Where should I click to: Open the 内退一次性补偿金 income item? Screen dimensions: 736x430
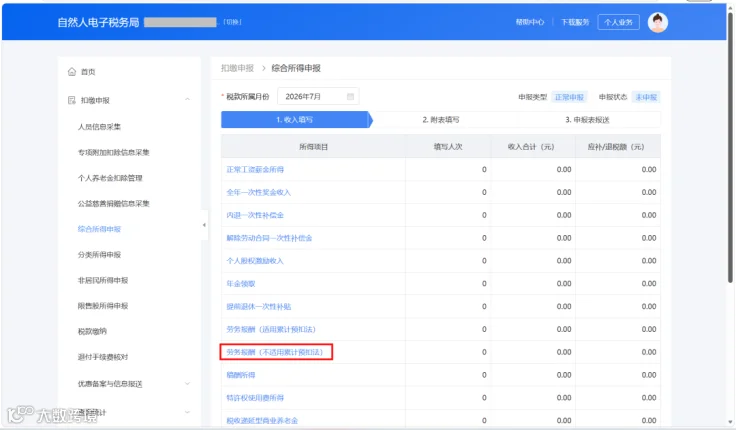[255, 215]
